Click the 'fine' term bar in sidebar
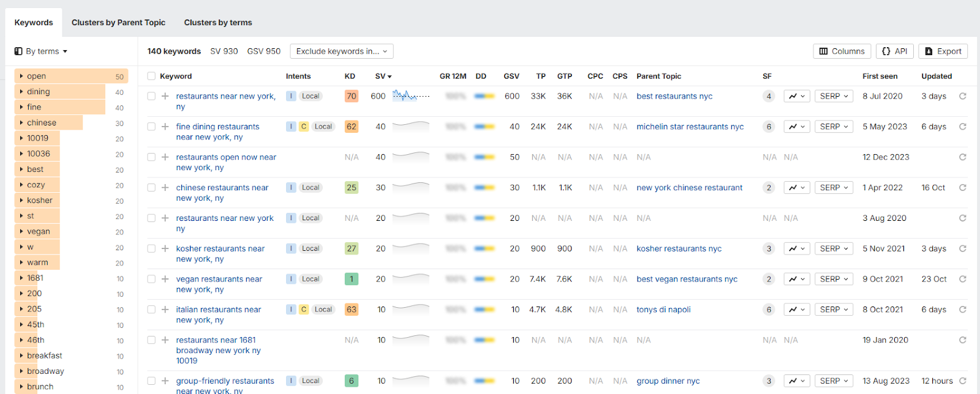The image size is (980, 394). pyautogui.click(x=60, y=107)
